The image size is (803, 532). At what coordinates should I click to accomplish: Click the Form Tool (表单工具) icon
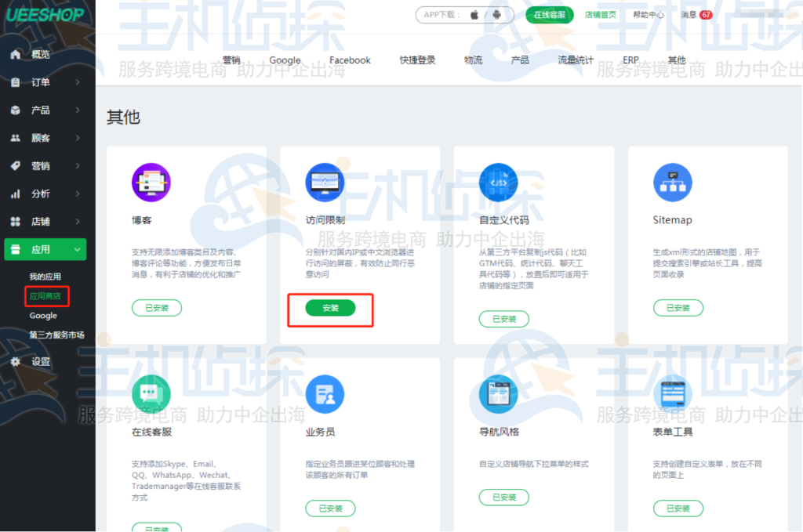click(x=672, y=394)
